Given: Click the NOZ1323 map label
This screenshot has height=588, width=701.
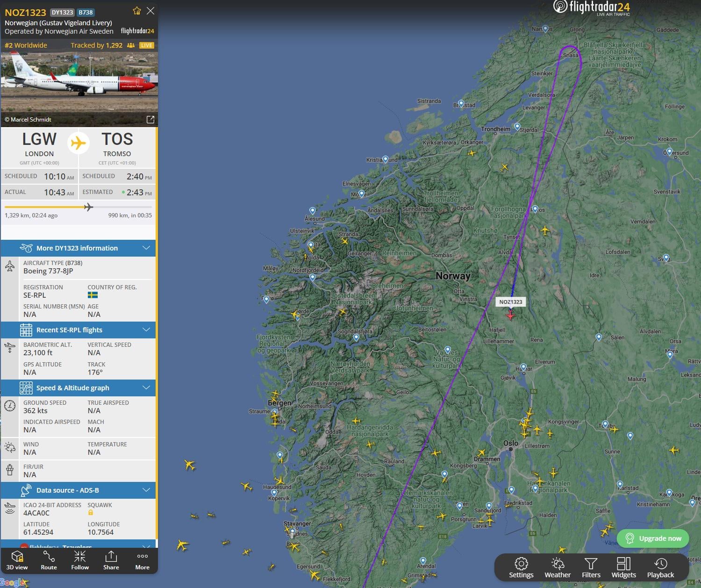Looking at the screenshot, I should coord(511,302).
